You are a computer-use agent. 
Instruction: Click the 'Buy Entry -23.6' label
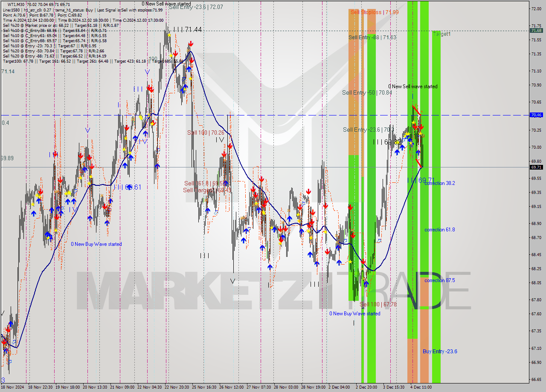tap(440, 352)
